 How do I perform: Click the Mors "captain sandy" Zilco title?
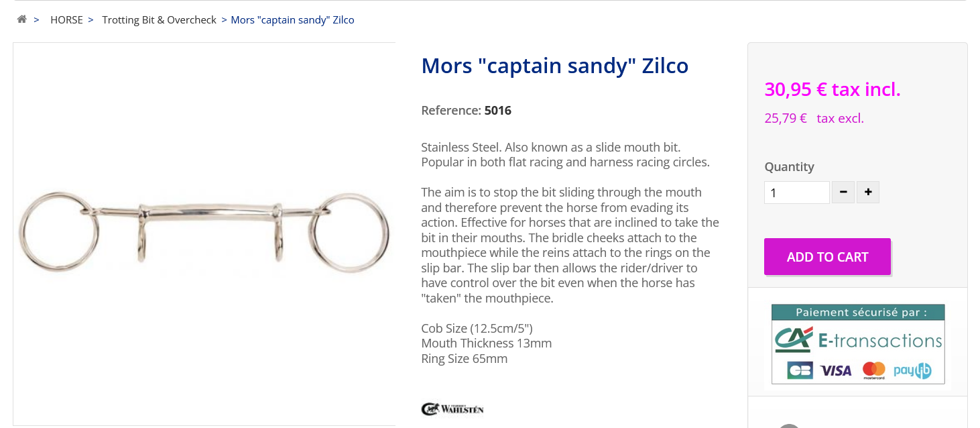[555, 66]
